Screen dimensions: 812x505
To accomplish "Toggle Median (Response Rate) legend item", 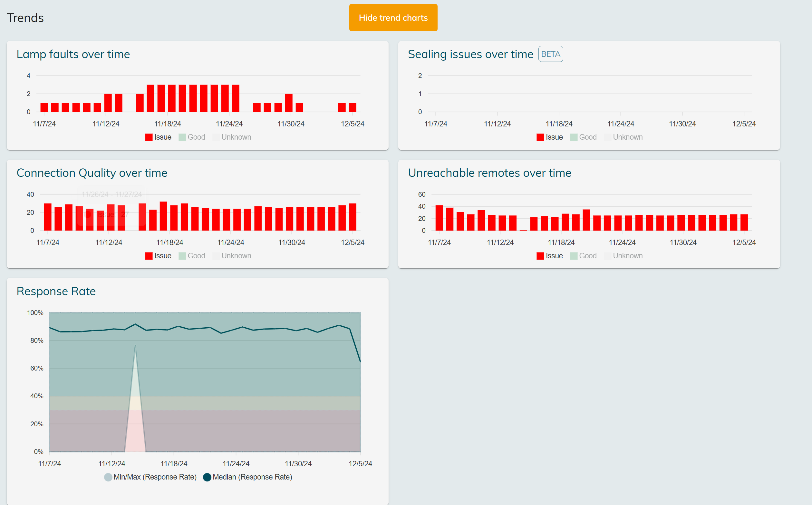I will pyautogui.click(x=248, y=477).
